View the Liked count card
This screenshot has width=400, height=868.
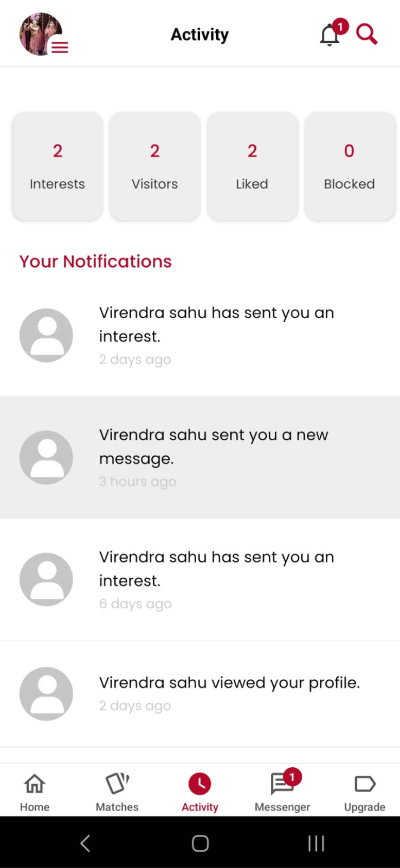click(252, 166)
